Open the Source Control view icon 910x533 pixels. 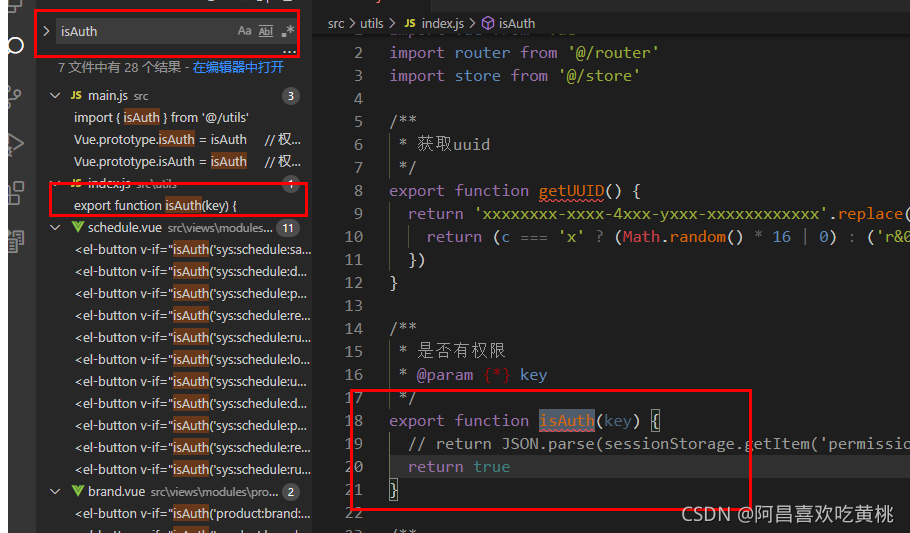15,96
